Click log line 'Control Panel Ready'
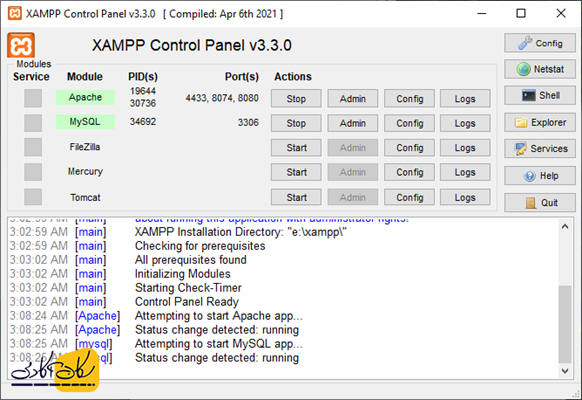Viewport: 582px width, 400px height. (x=187, y=302)
